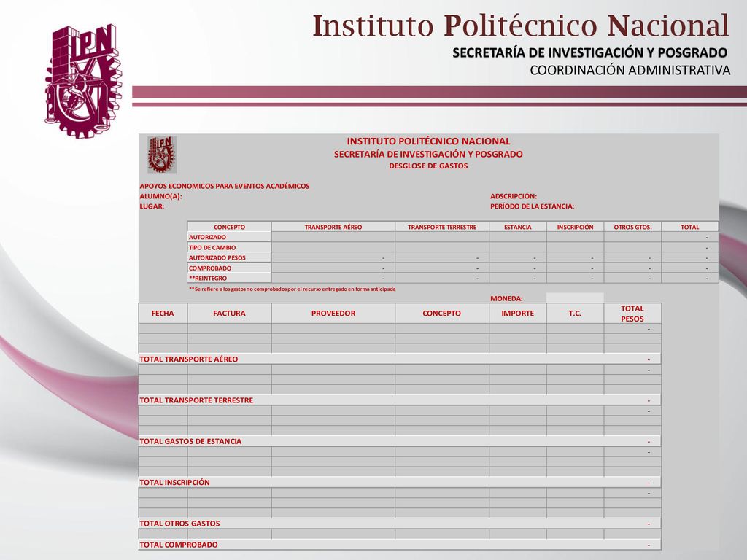The width and height of the screenshot is (747, 560).
Task: Click the 'T.C.' column header
Action: click(575, 314)
